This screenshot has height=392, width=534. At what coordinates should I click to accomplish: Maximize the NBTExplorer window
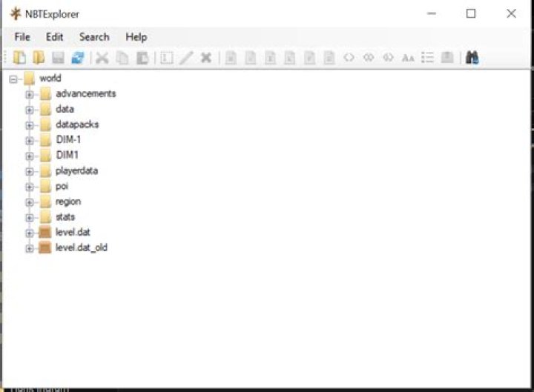tap(471, 13)
